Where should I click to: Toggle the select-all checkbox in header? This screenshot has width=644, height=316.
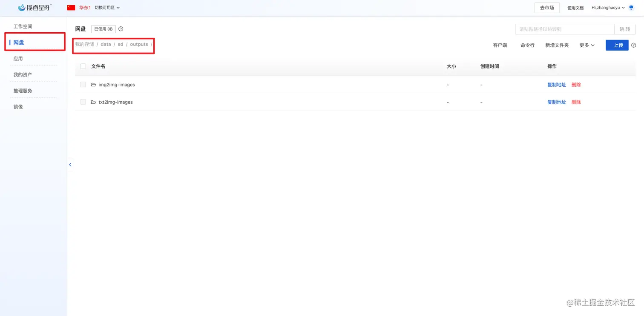(x=83, y=66)
